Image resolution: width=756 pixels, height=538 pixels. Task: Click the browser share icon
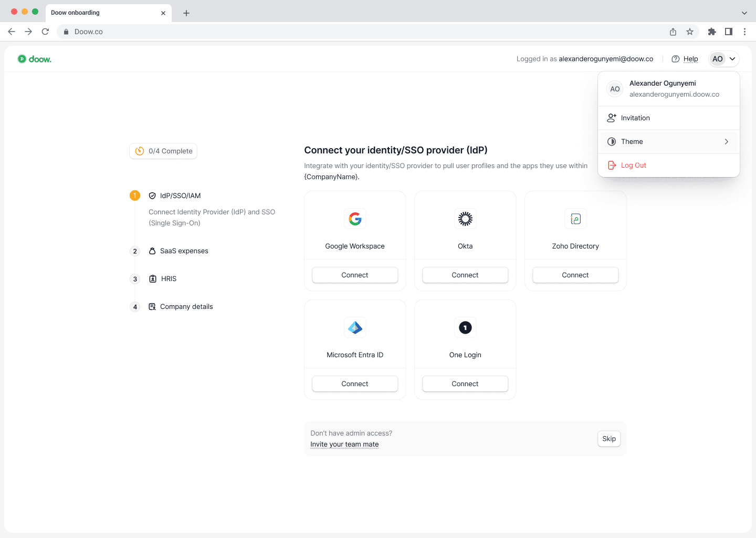[x=673, y=32]
